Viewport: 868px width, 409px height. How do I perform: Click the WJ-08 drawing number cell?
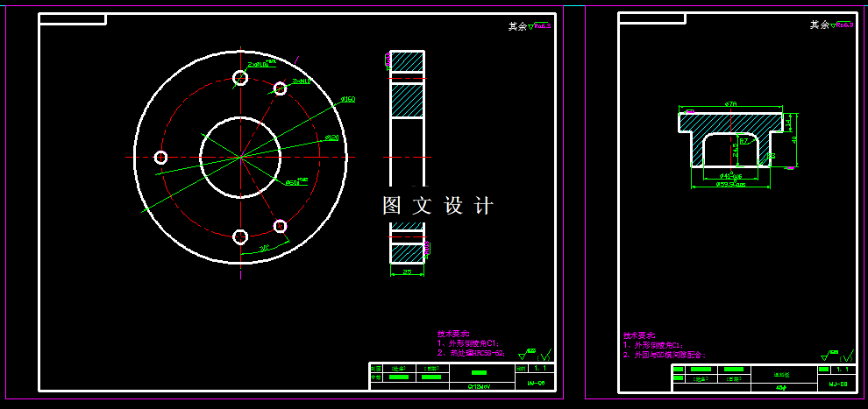coord(838,383)
